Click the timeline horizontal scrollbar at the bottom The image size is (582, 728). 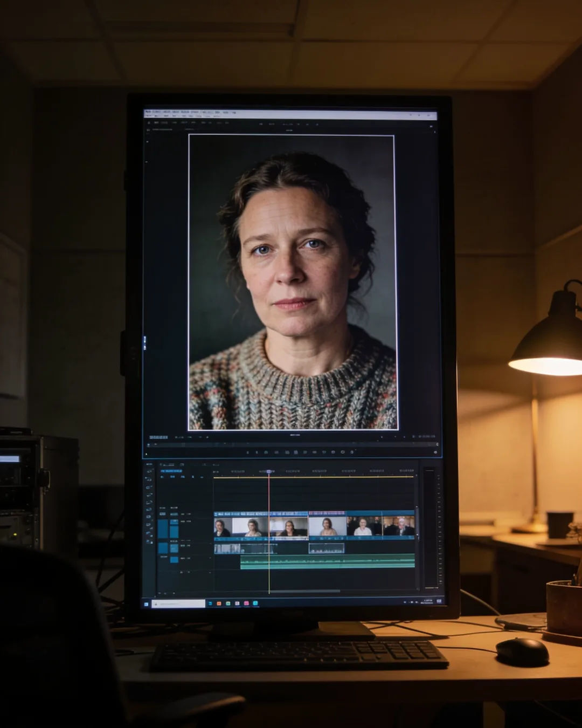point(304,591)
